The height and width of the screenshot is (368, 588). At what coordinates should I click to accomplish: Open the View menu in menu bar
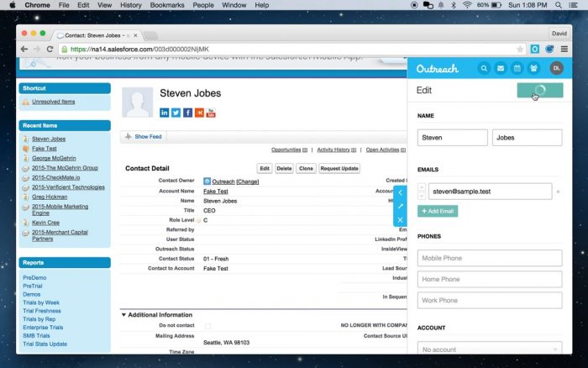(104, 5)
